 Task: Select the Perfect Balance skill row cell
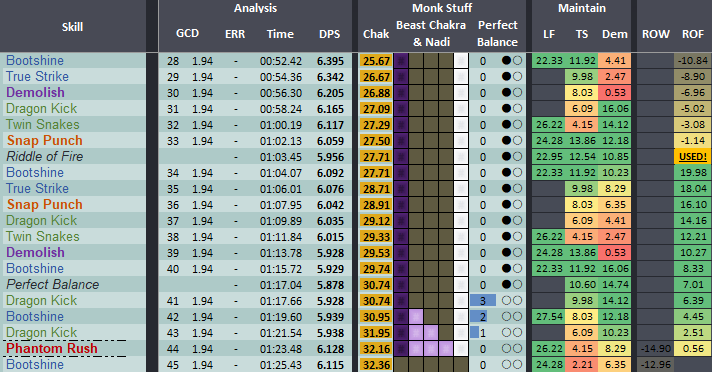coord(53,284)
